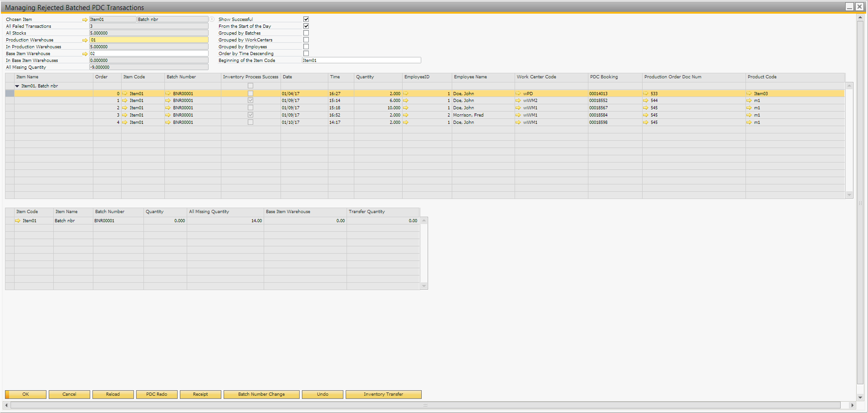Open the Product Code link arrow for Item03

point(749,93)
